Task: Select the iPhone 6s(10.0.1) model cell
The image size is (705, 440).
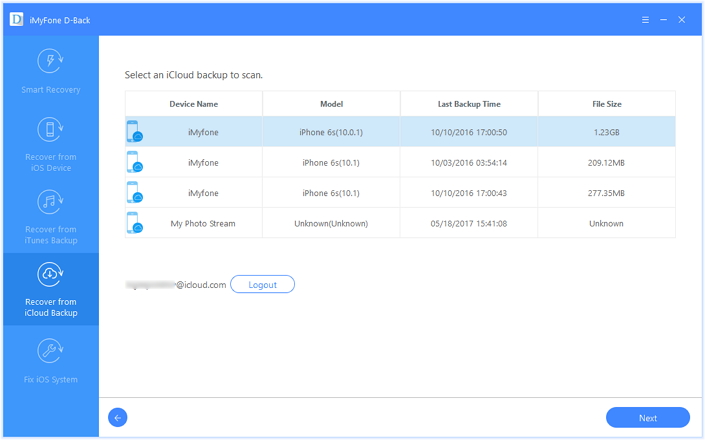Action: click(331, 132)
